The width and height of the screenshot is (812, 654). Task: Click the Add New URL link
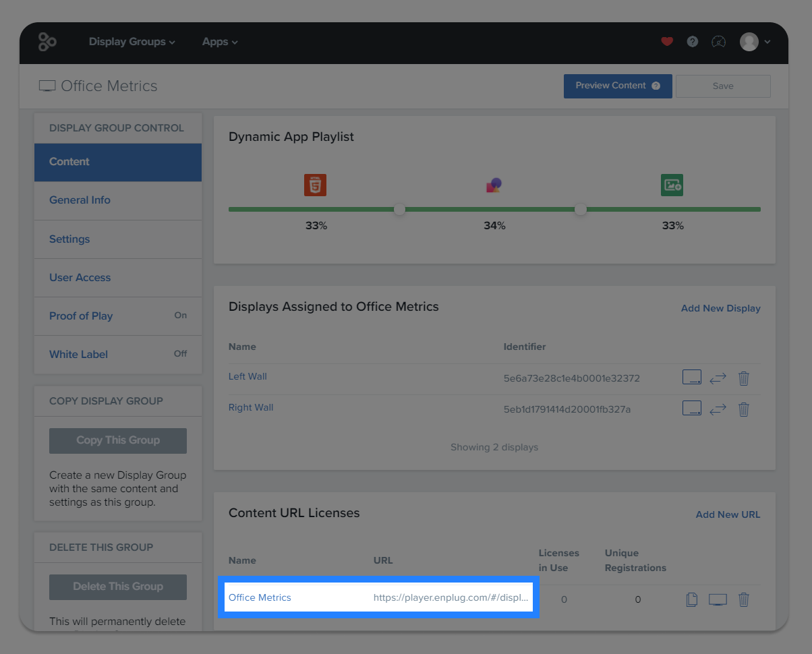(728, 514)
